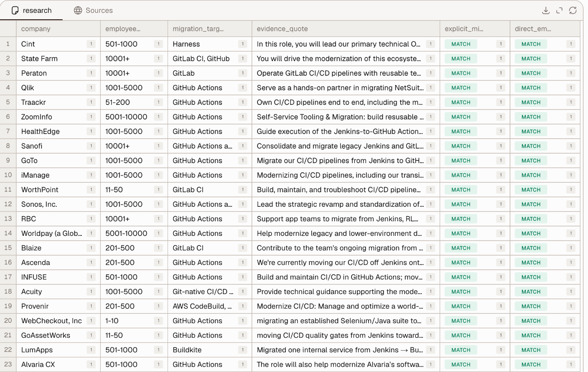This screenshot has width=588, height=372.
Task: Click the 'WebCheckout, Inc' cell
Action: [x=58, y=321]
